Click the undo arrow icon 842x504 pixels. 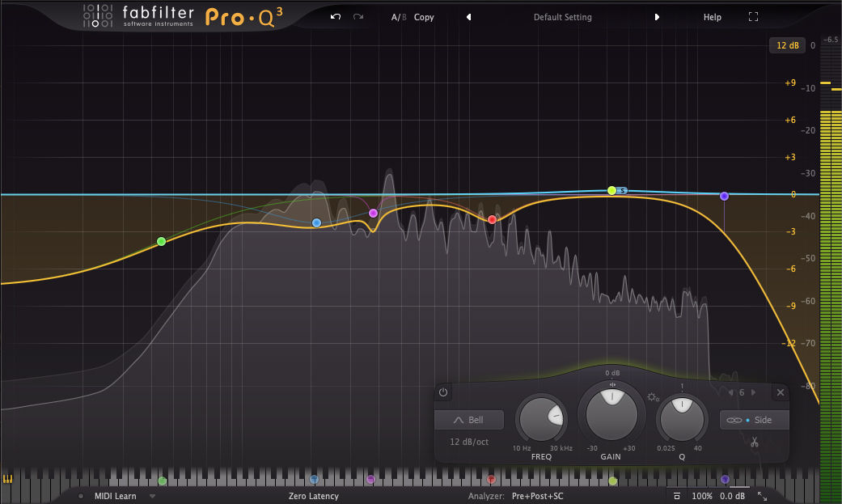[x=336, y=17]
